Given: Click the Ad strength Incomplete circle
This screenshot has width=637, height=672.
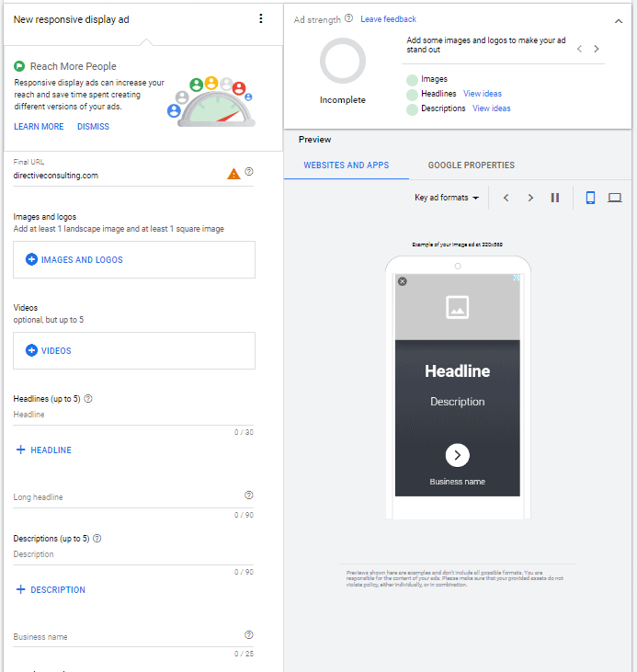Looking at the screenshot, I should point(343,61).
